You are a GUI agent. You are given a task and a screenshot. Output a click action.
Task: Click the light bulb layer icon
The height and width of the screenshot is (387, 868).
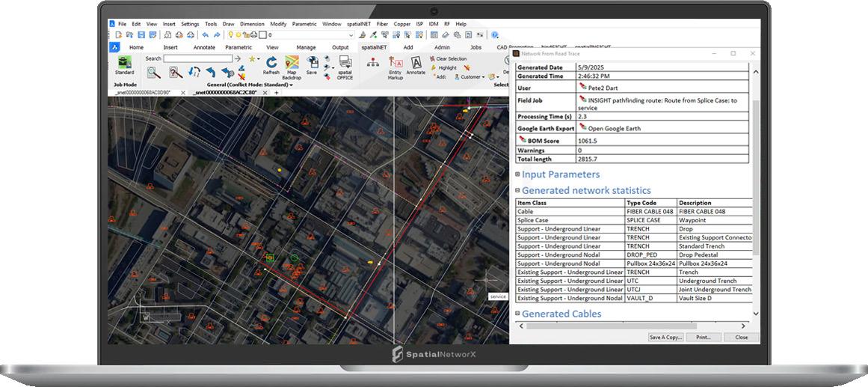coord(230,35)
